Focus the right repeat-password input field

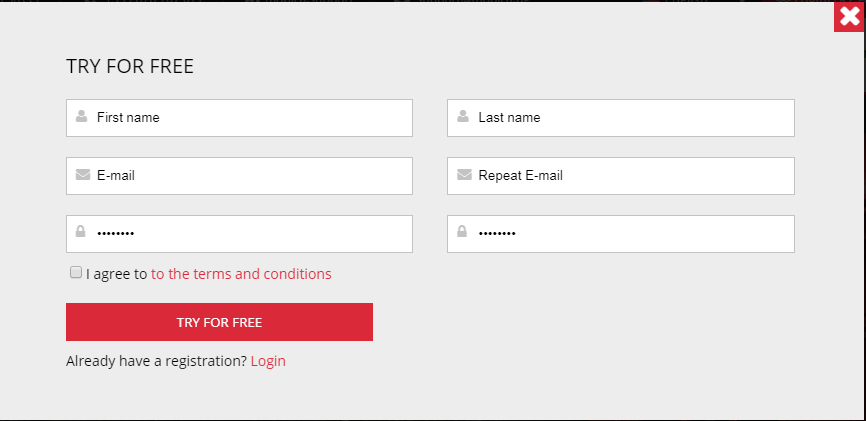pyautogui.click(x=630, y=234)
